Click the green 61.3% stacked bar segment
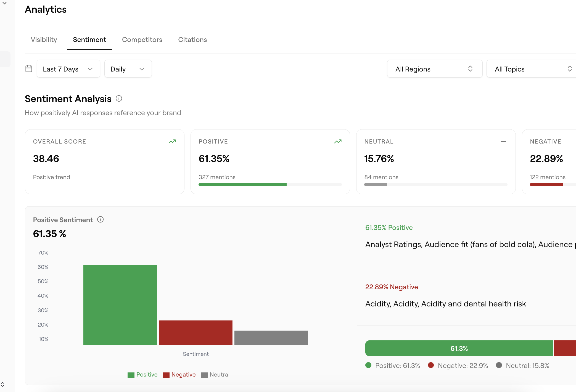 (x=459, y=348)
